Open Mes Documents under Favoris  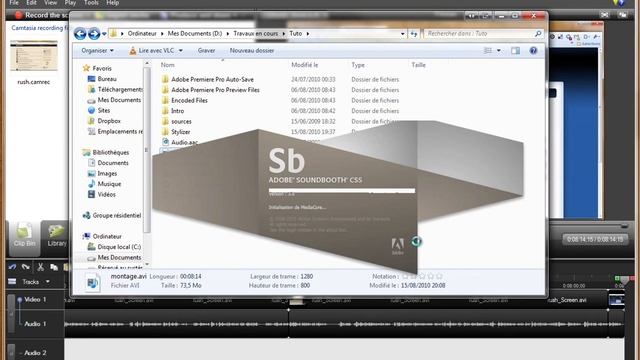point(119,100)
